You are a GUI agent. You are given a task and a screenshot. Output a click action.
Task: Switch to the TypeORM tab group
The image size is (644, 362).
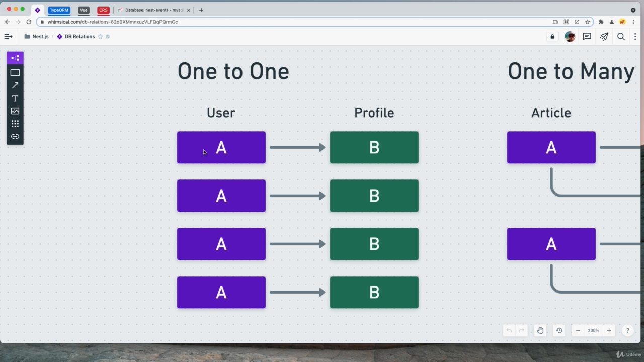(59, 10)
